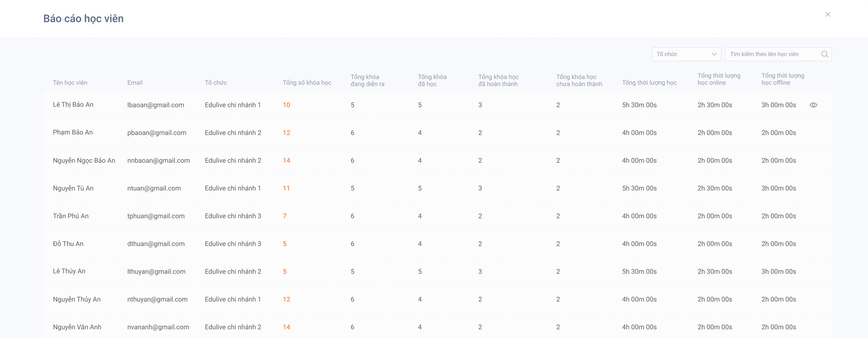Click course total 10 for Lê Thị Bảo An
Screen dimensions: 868x338
point(286,105)
